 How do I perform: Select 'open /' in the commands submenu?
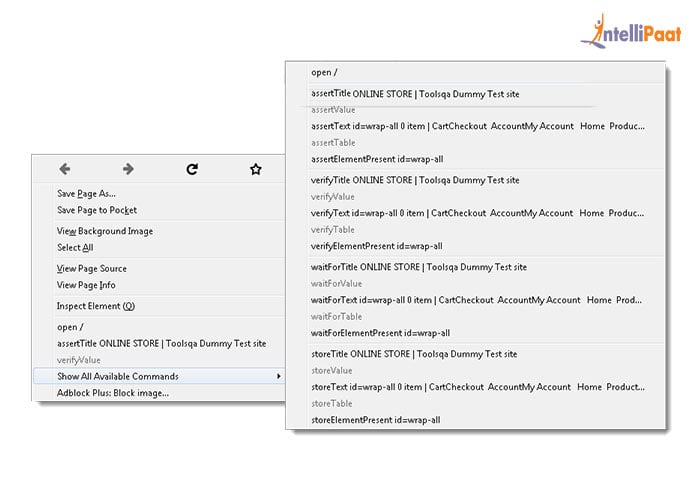pos(325,72)
